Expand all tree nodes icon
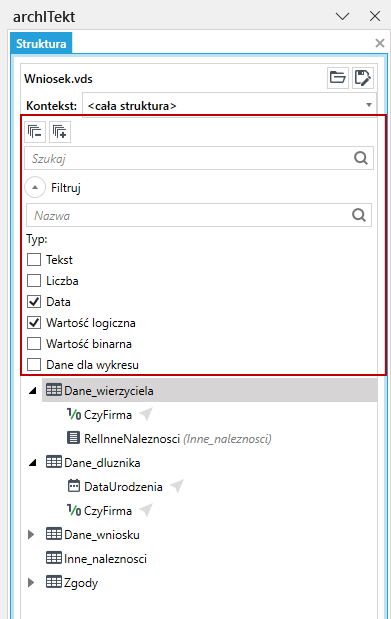 click(x=60, y=131)
